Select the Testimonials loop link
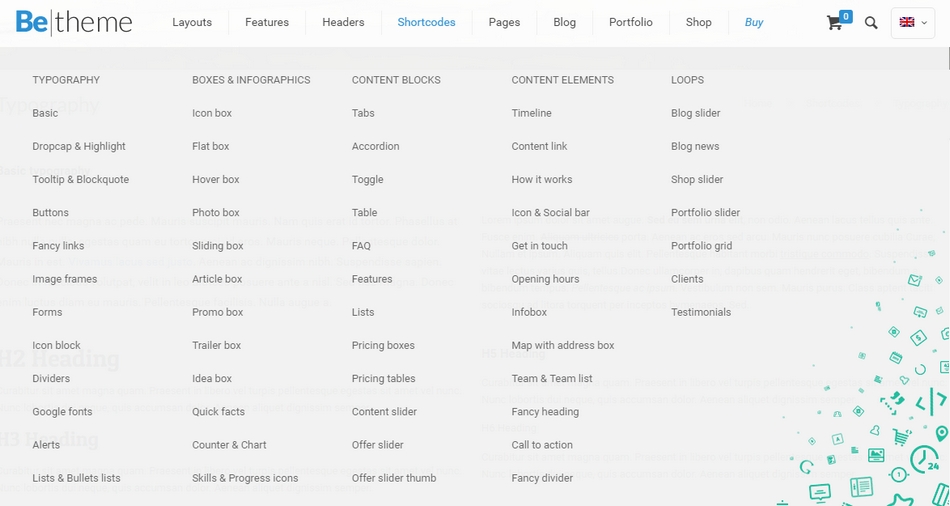950x506 pixels. coord(701,312)
